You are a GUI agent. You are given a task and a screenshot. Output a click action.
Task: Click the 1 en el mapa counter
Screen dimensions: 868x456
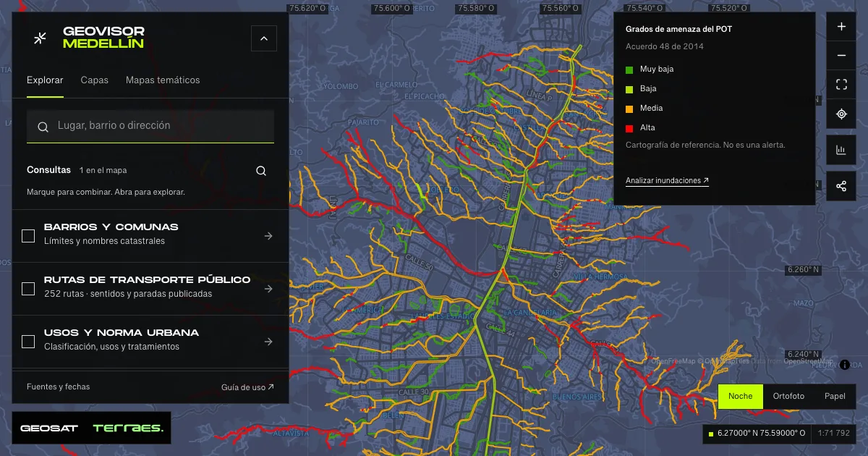click(x=103, y=171)
